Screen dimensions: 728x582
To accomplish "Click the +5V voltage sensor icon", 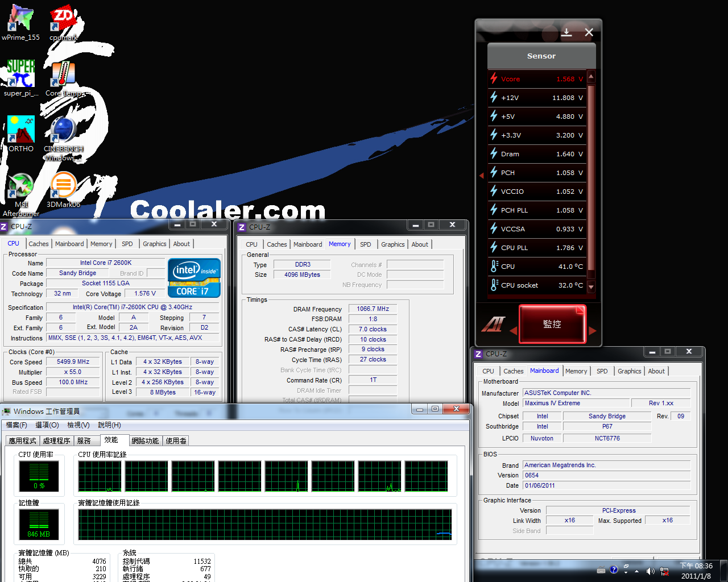I will pos(494,116).
